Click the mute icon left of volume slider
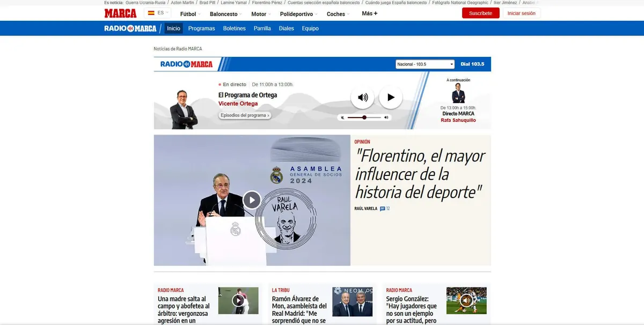Image resolution: width=644 pixels, height=325 pixels. click(x=342, y=117)
